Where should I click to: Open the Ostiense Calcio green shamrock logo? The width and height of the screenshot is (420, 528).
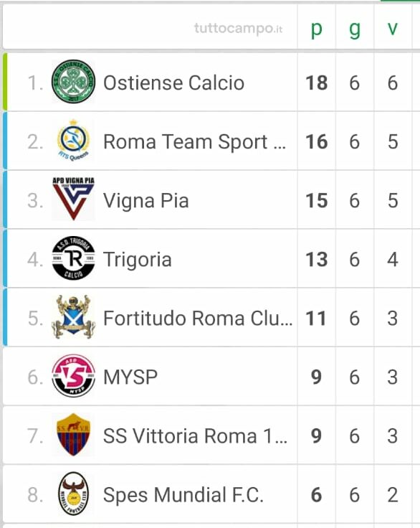tap(73, 82)
